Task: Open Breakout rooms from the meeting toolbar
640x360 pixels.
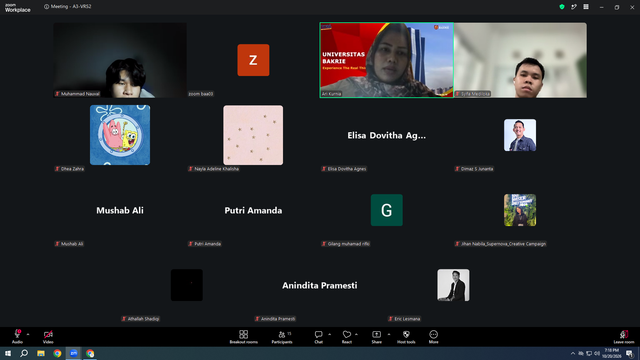Action: click(244, 336)
